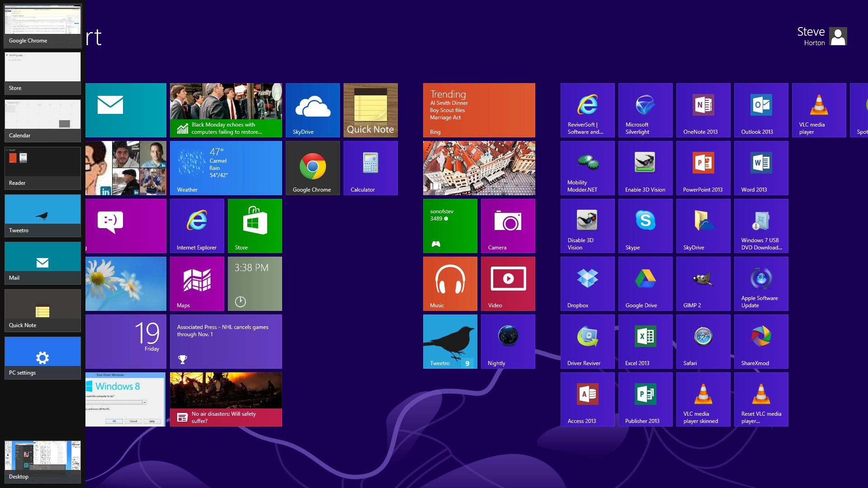Open Sports tile about NHL cancels games
The width and height of the screenshot is (868, 488).
tap(226, 342)
